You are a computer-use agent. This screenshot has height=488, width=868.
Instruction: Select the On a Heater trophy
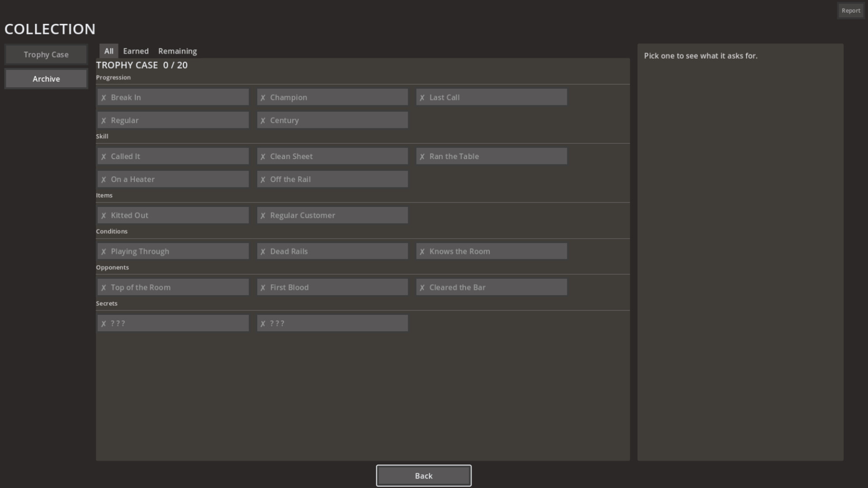click(x=173, y=179)
